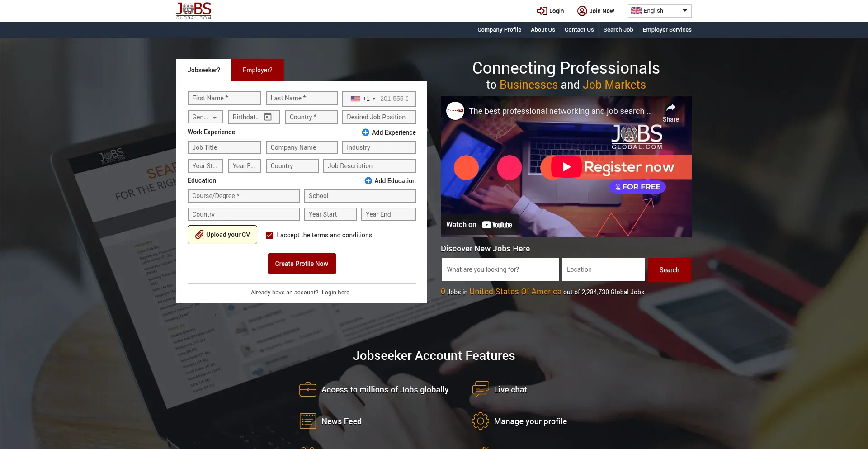Click the JOBS Global.com header logo
The height and width of the screenshot is (449, 868).
coord(193,11)
